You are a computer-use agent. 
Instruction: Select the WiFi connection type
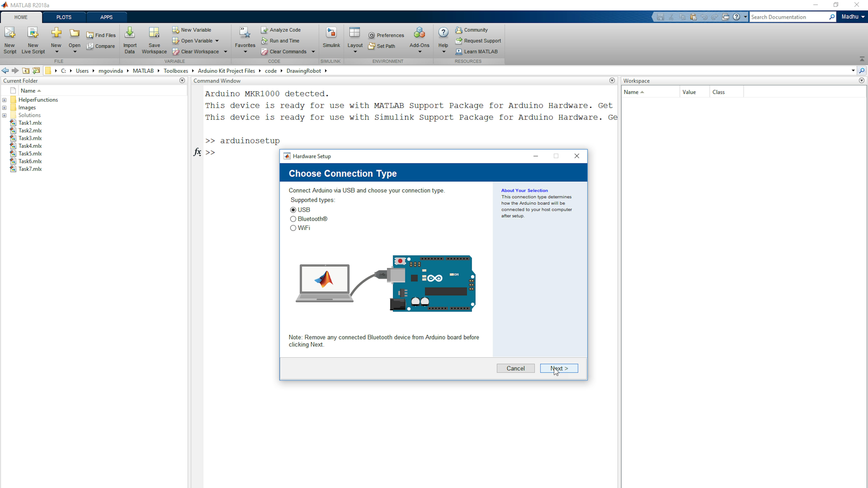[293, 228]
